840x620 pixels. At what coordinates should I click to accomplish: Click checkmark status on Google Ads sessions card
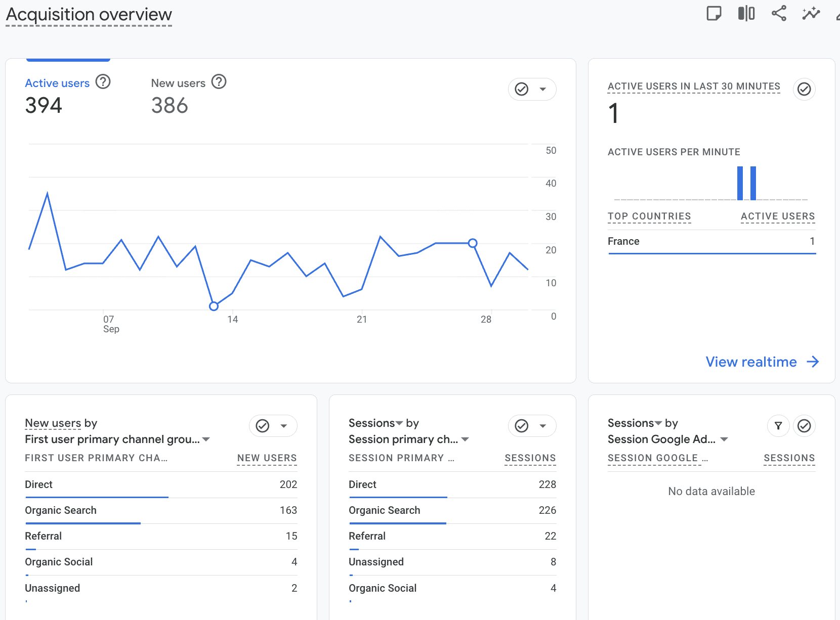coord(804,426)
